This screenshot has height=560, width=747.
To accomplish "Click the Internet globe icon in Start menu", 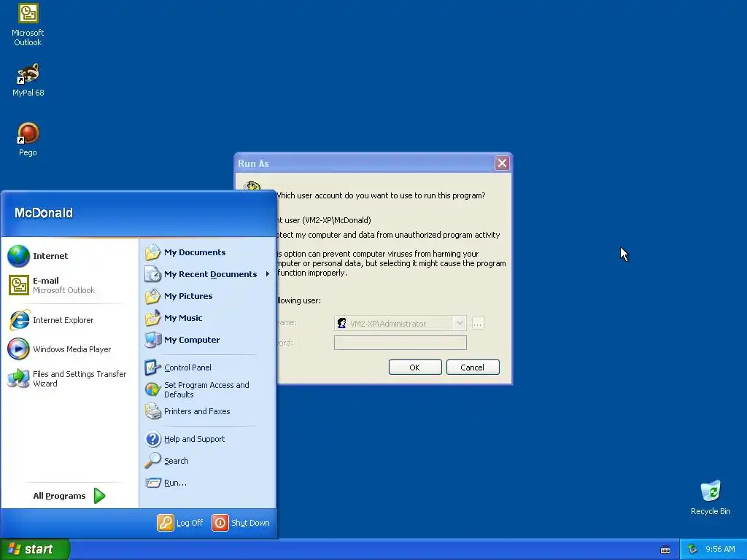I will pyautogui.click(x=18, y=256).
